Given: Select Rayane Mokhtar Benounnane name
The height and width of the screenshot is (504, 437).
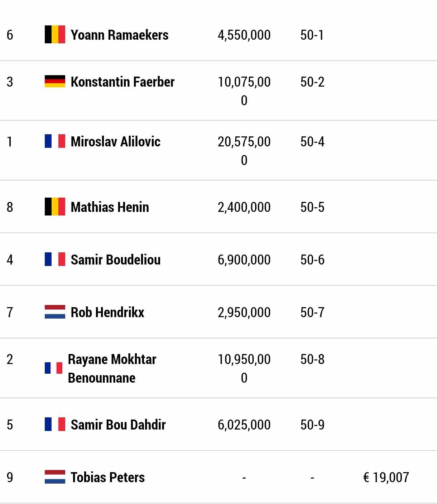Looking at the screenshot, I should (112, 368).
